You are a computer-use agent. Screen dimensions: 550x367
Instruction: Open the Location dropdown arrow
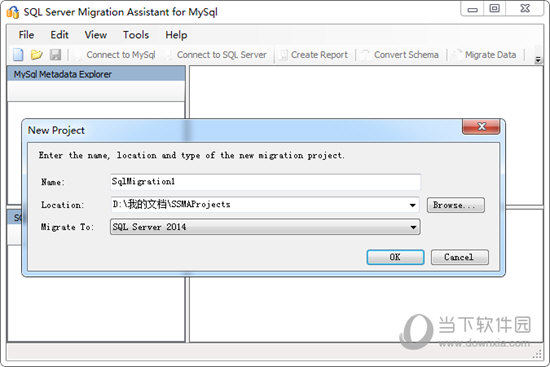click(413, 205)
